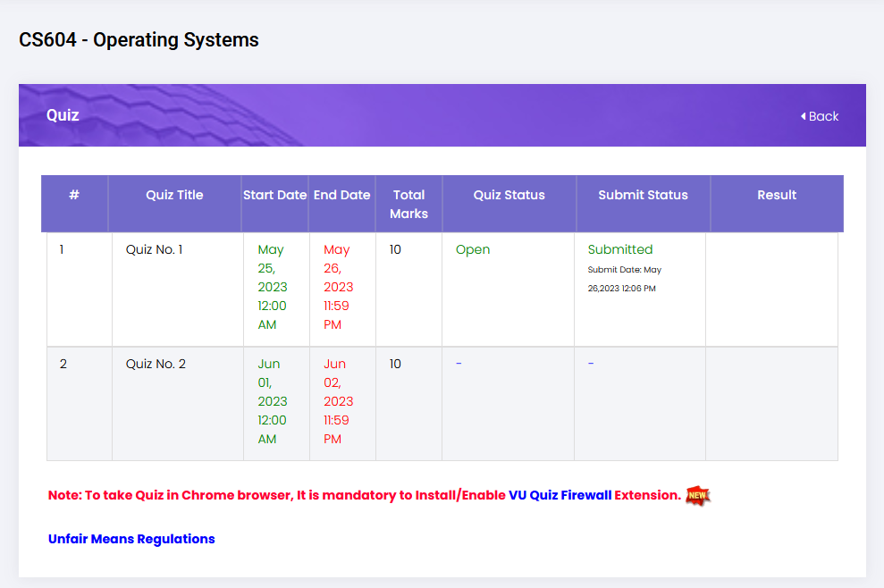The width and height of the screenshot is (884, 588).
Task: Select the Quiz No. 1 title
Action: coord(154,249)
